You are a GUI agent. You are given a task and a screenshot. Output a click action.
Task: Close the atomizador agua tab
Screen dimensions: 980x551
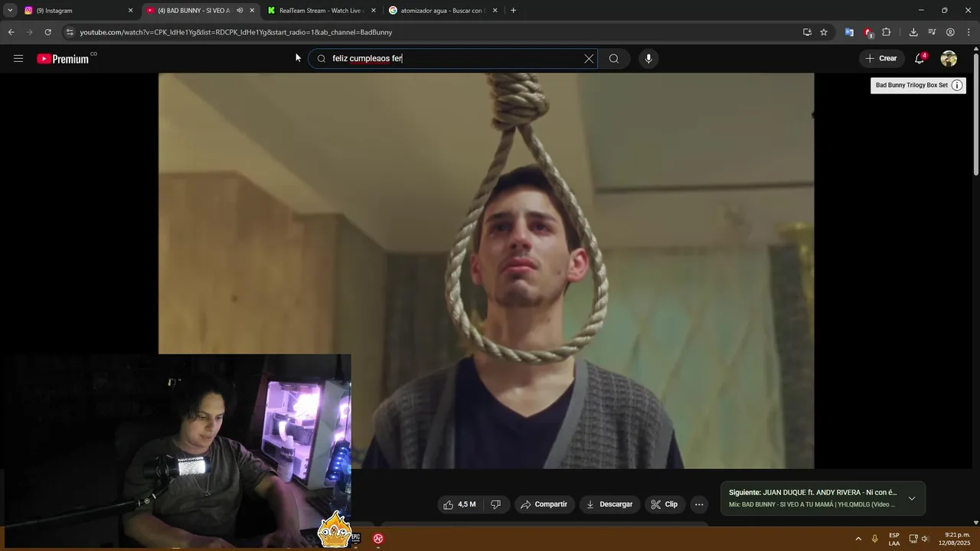click(x=495, y=11)
